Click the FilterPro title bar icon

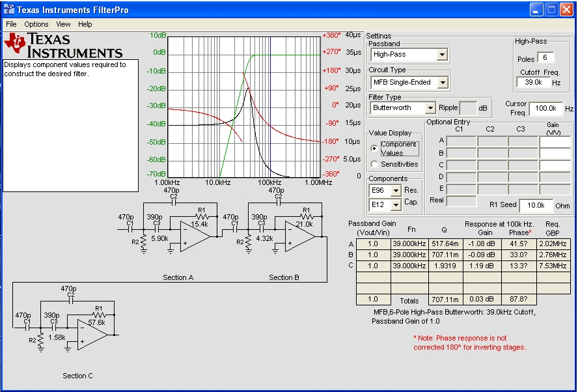click(9, 9)
